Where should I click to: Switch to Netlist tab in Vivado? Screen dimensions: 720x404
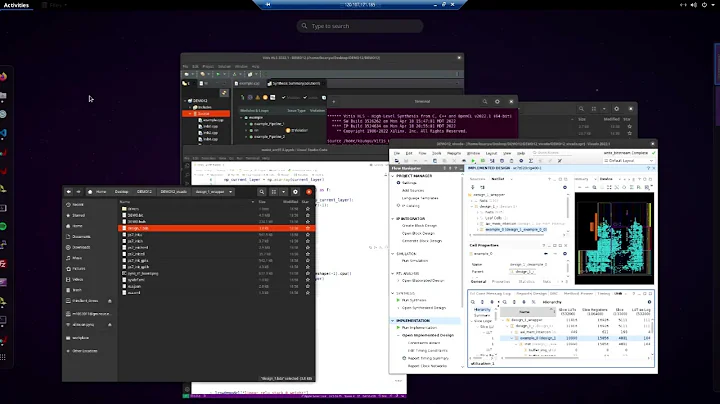click(498, 179)
